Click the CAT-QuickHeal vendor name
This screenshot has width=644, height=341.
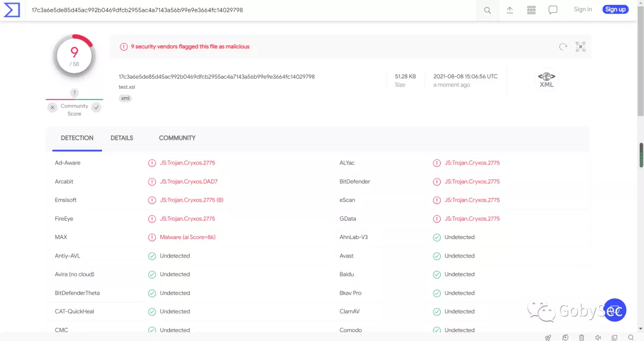tap(75, 311)
